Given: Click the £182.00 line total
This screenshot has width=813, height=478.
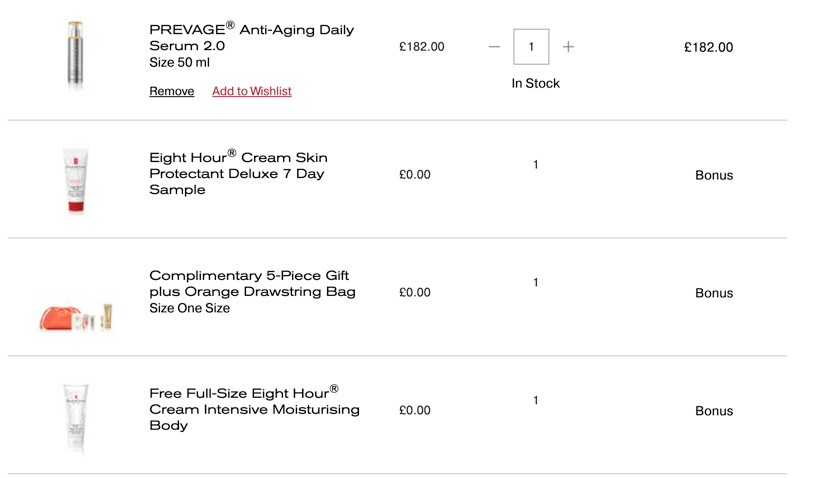Looking at the screenshot, I should coord(708,47).
